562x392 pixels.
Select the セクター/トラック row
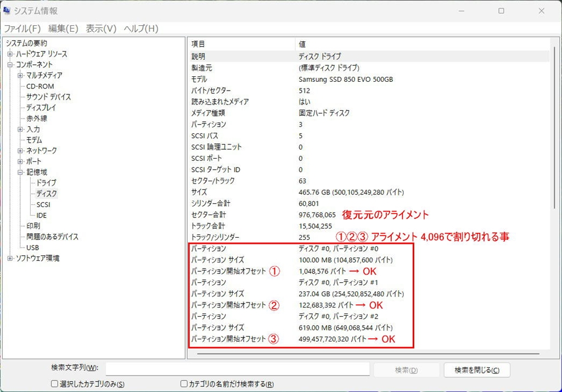coord(369,181)
